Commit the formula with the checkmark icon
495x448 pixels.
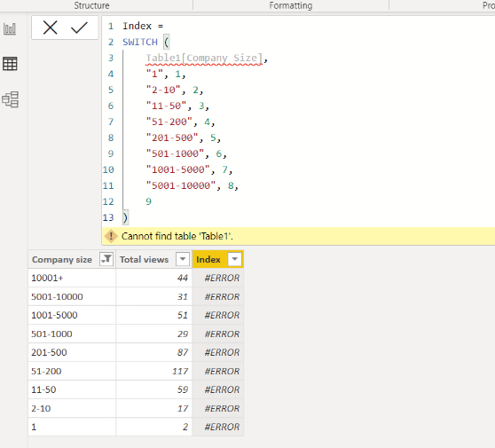79,28
